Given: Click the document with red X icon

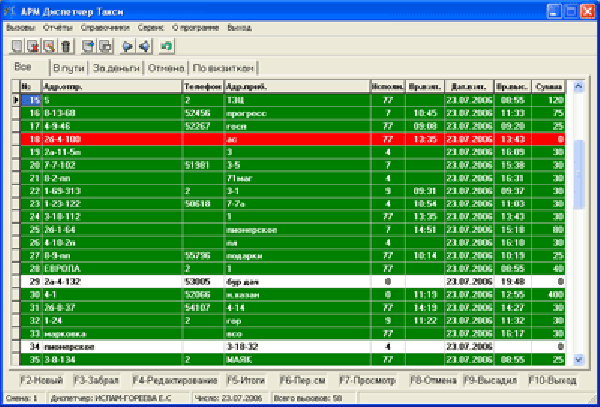Looking at the screenshot, I should (x=32, y=46).
